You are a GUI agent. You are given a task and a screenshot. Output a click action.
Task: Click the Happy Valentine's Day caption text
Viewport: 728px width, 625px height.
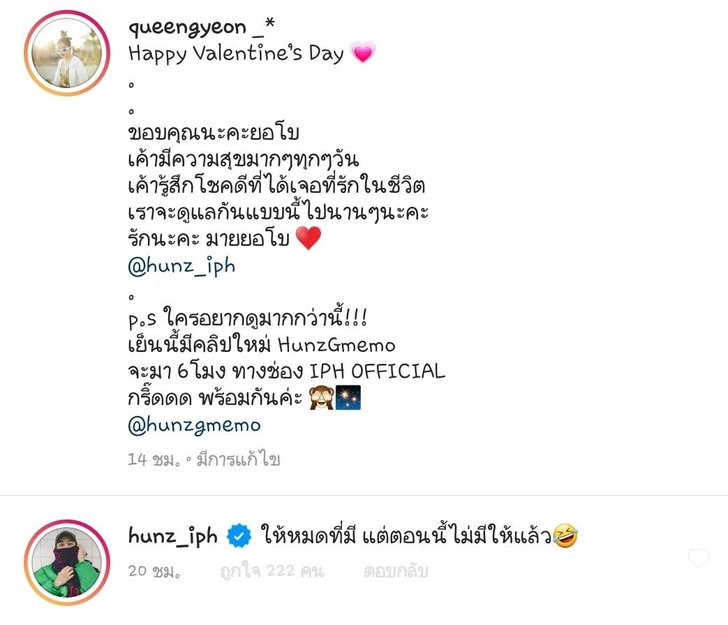pyautogui.click(x=236, y=53)
